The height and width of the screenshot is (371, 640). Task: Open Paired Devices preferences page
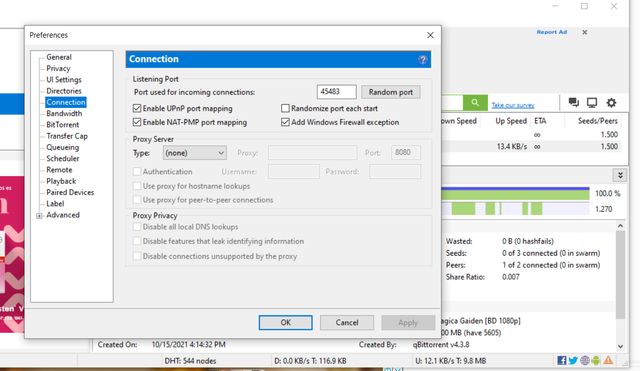tap(70, 192)
